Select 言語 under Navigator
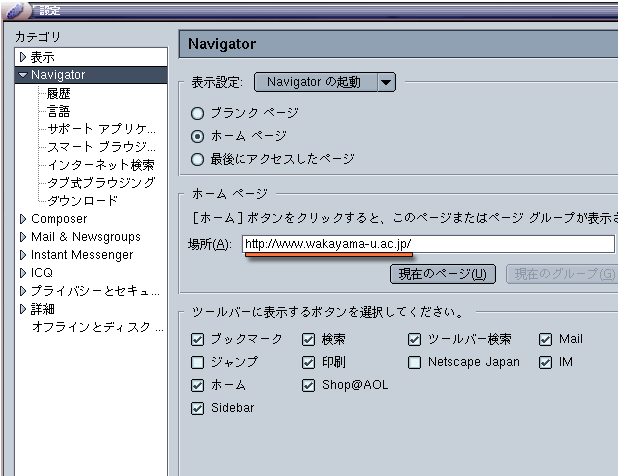Image resolution: width=618 pixels, height=476 pixels. (58, 111)
